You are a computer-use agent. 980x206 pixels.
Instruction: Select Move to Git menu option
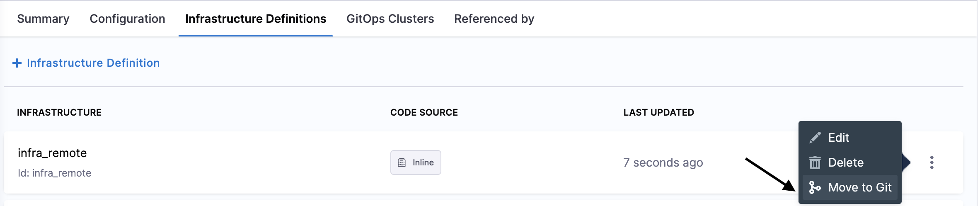pyautogui.click(x=860, y=187)
